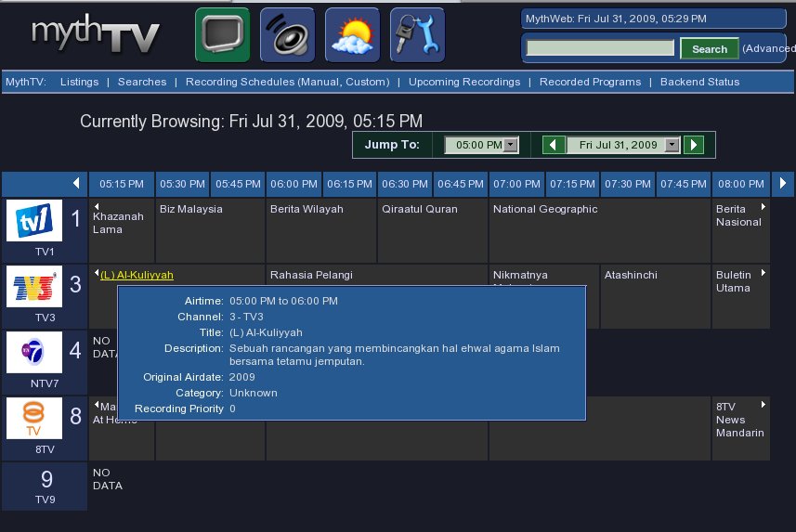The height and width of the screenshot is (532, 796).
Task: Open the music speaker icon
Action: point(287,34)
